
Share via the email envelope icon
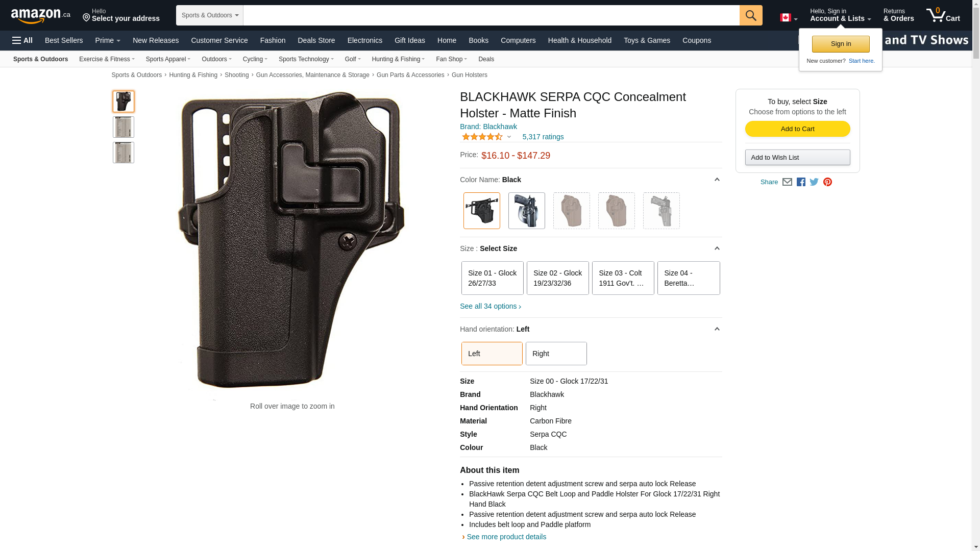787,182
